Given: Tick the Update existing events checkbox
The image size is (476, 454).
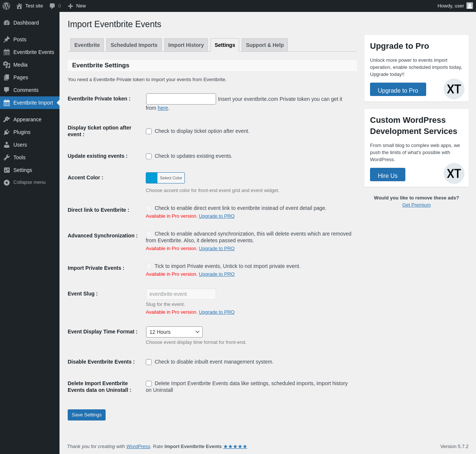Looking at the screenshot, I should pos(149,156).
